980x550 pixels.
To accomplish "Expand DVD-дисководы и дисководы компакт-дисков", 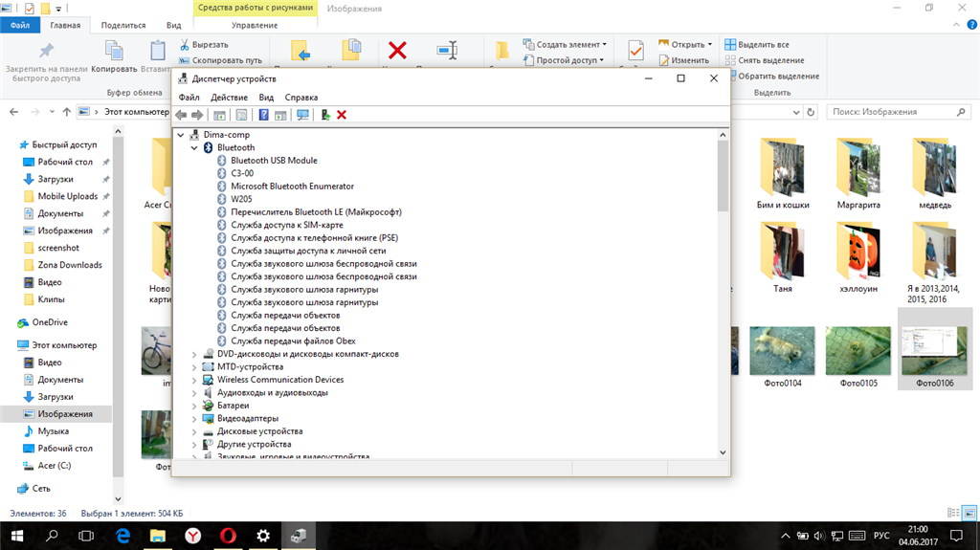I will (x=194, y=354).
